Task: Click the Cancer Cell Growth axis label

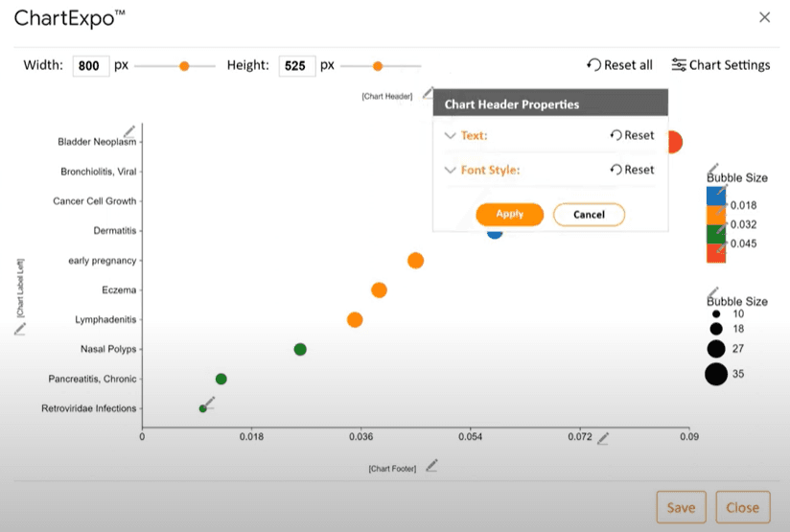Action: (x=95, y=201)
